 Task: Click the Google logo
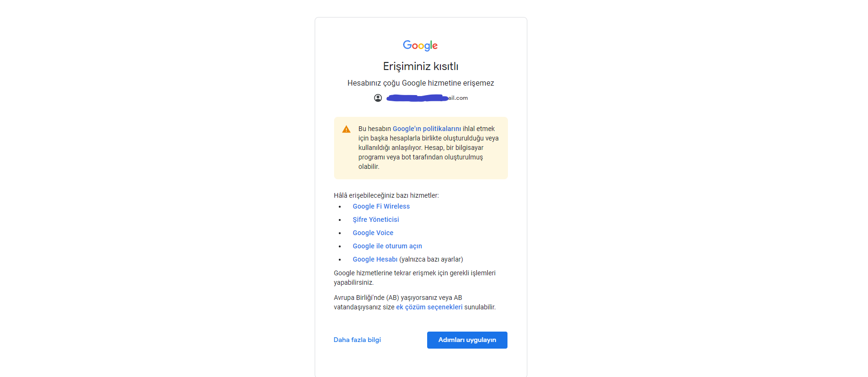click(420, 45)
